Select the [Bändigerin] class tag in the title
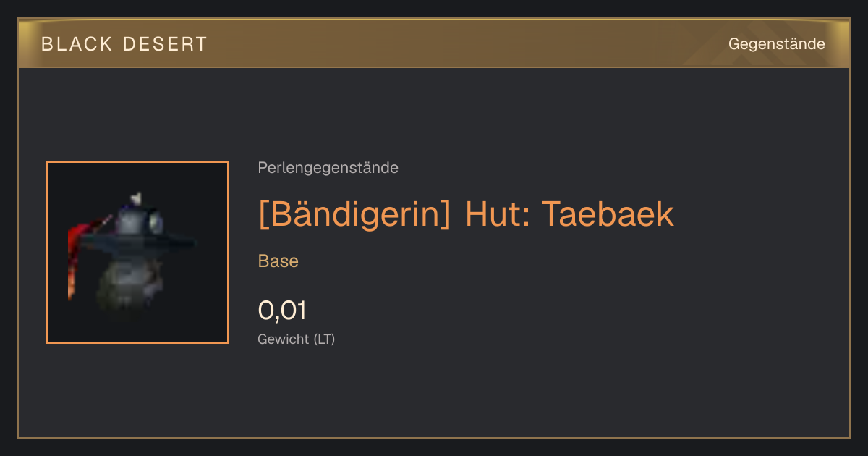Viewport: 868px width, 456px height. tap(354, 214)
